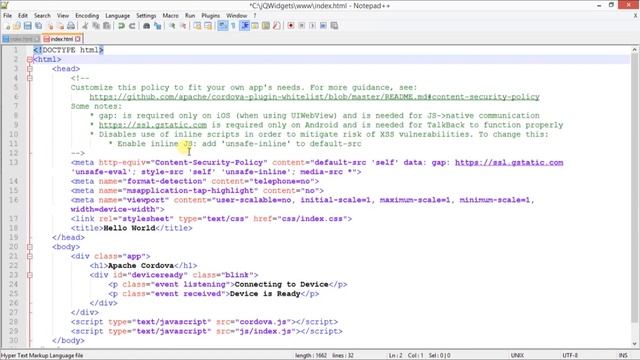The width and height of the screenshot is (640, 360).
Task: Print the document via printer icon
Action: tap(71, 26)
